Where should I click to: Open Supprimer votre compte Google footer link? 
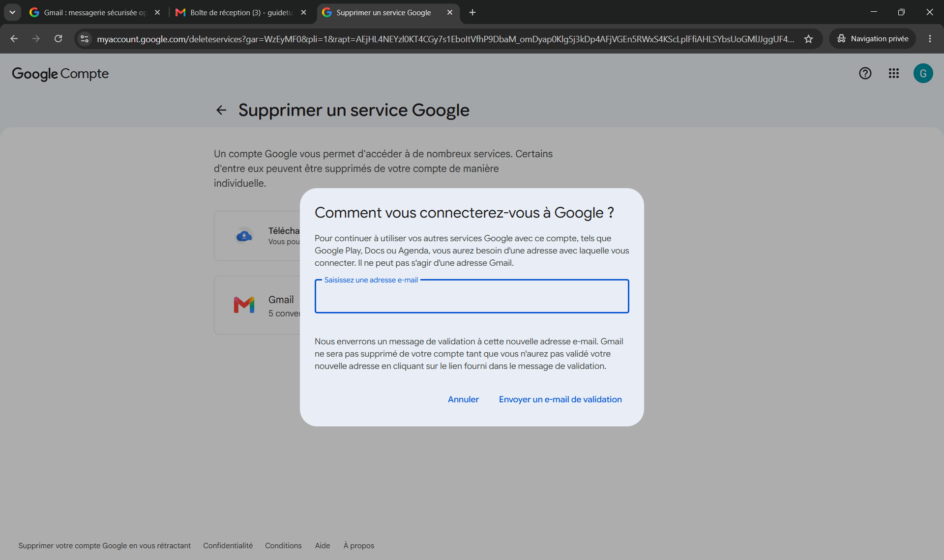(104, 546)
